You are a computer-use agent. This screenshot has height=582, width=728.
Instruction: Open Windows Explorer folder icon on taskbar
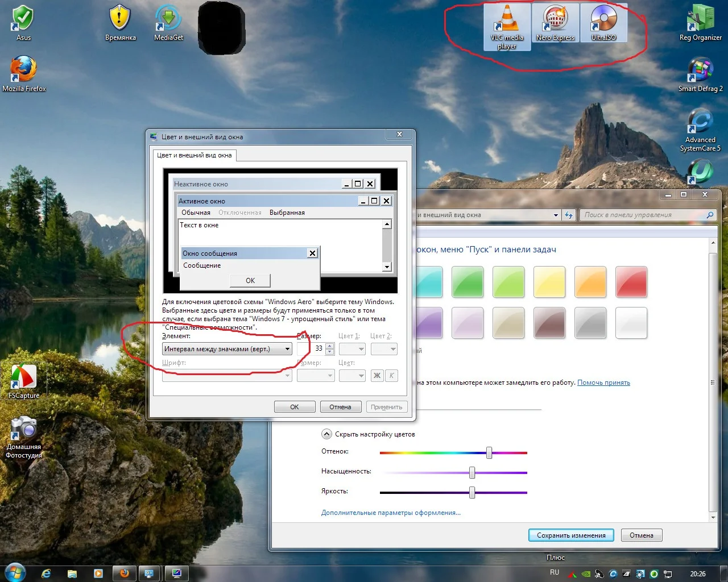click(x=72, y=573)
